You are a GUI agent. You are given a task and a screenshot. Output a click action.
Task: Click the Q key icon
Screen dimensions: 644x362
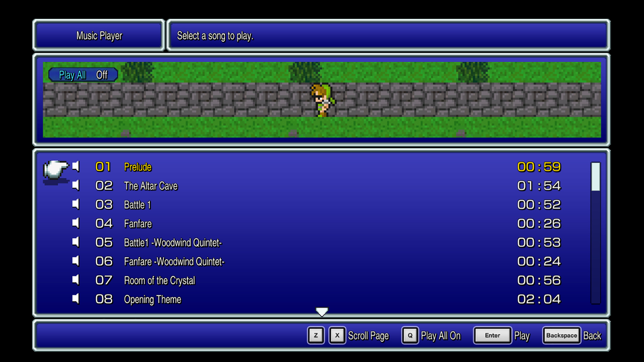[410, 335]
